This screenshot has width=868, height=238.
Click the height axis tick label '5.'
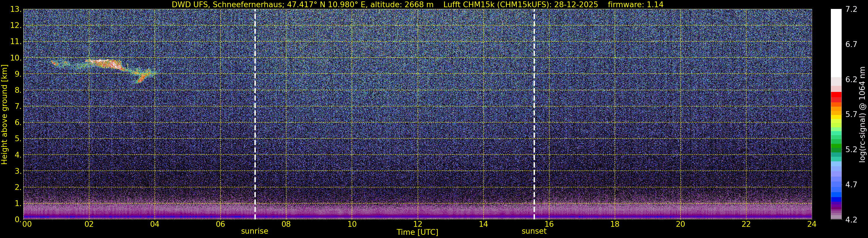[x=18, y=139]
